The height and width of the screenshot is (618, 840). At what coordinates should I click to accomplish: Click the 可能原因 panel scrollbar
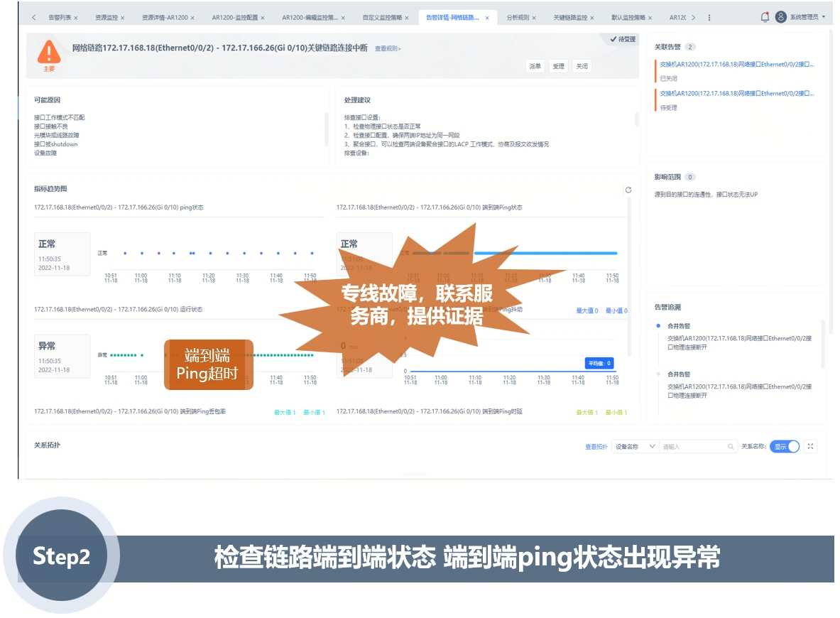[x=326, y=129]
